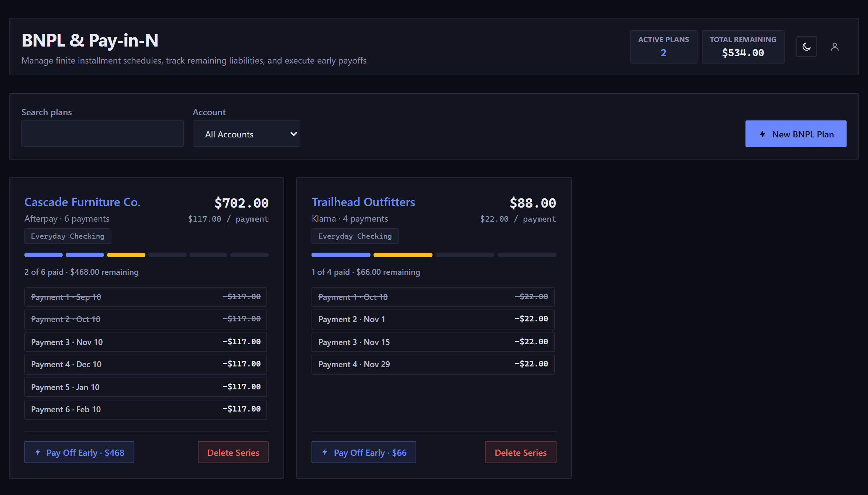
Task: Click the $88.00 total amount
Action: click(x=533, y=203)
